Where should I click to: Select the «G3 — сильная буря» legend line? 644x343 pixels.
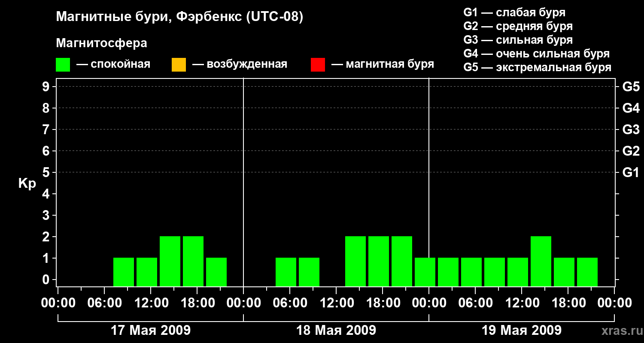tap(518, 40)
